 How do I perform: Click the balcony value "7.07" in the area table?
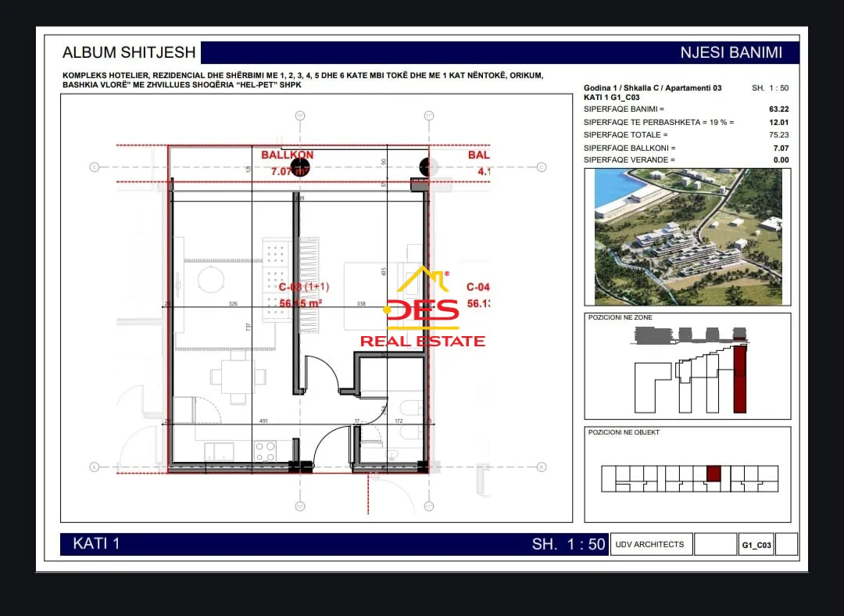(x=781, y=148)
